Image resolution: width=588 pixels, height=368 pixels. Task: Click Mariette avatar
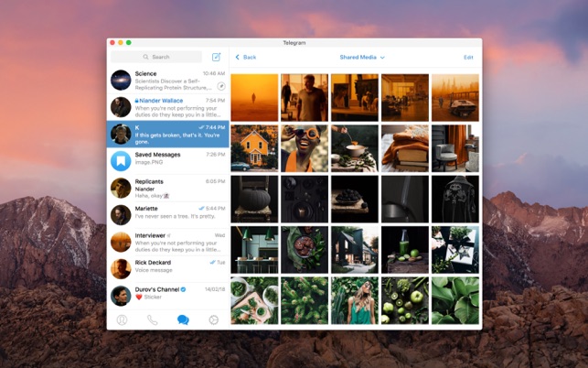tap(121, 215)
